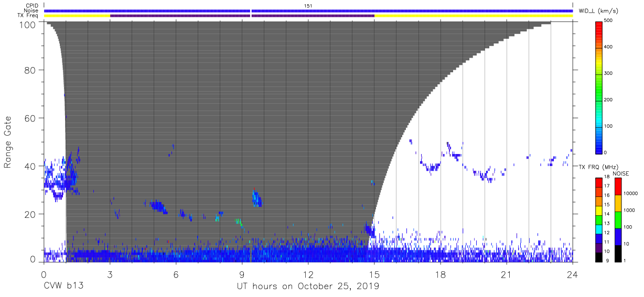Click the purple 10–11 MHz swatch in the TX FRQ legend
This screenshot has height=297, width=644.
[599, 247]
